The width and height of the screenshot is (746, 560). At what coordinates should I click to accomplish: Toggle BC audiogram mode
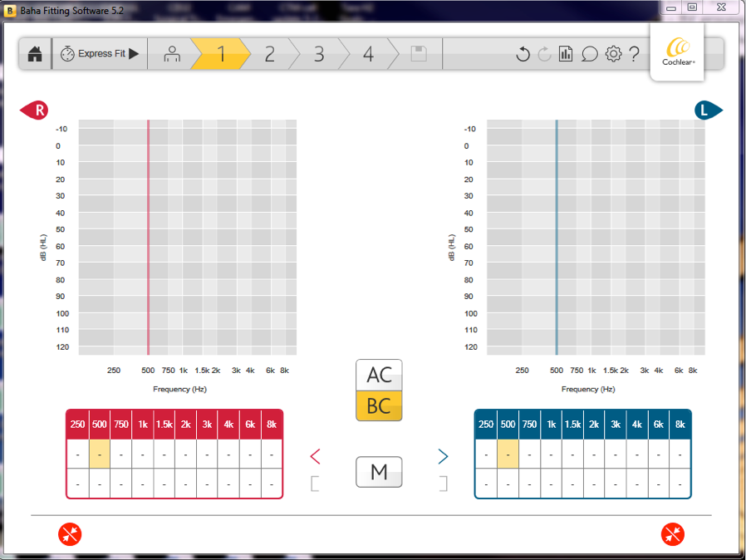point(379,405)
